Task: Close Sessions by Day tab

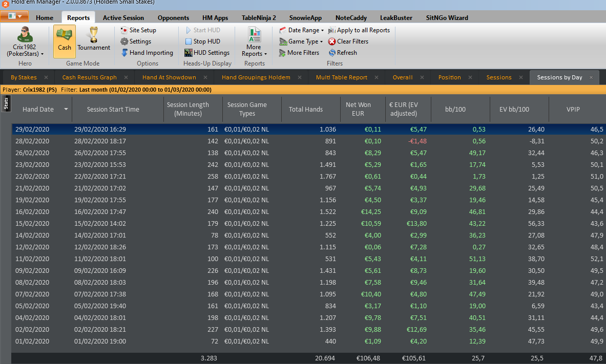Action: point(591,77)
